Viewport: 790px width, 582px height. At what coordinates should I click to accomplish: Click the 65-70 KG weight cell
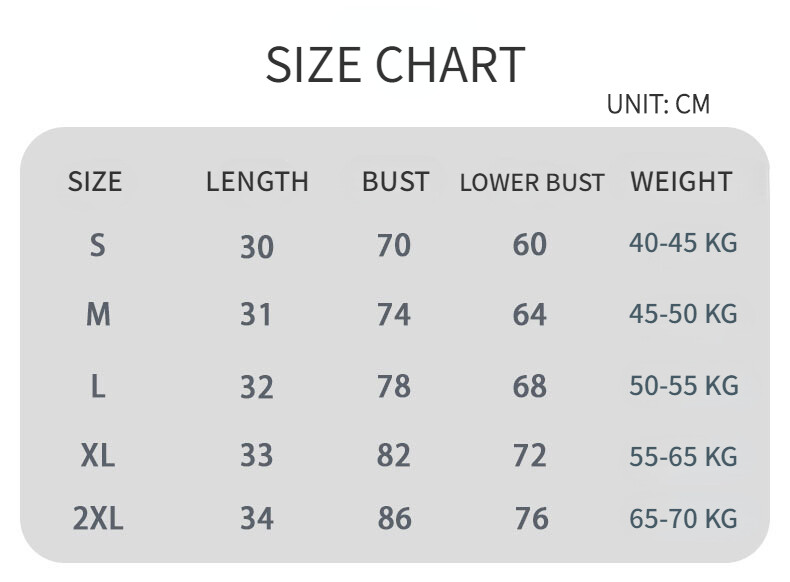(x=683, y=519)
